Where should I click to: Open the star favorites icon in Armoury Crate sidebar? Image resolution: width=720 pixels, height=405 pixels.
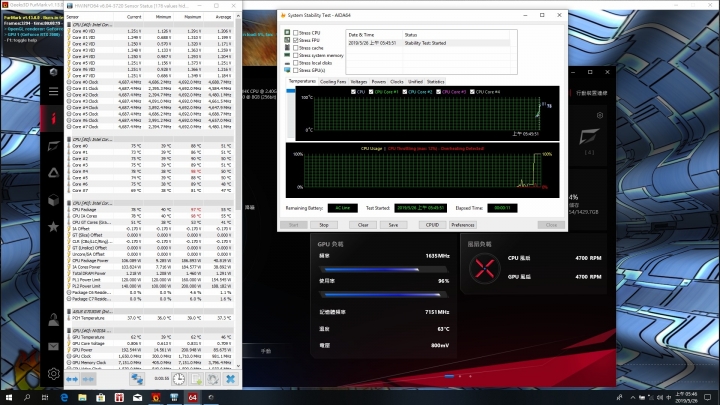click(x=53, y=226)
